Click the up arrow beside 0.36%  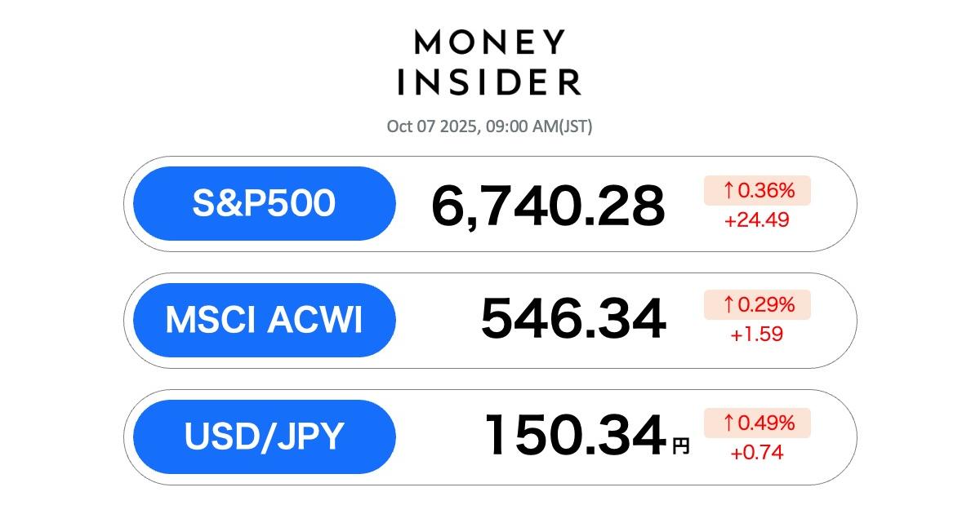coord(728,191)
